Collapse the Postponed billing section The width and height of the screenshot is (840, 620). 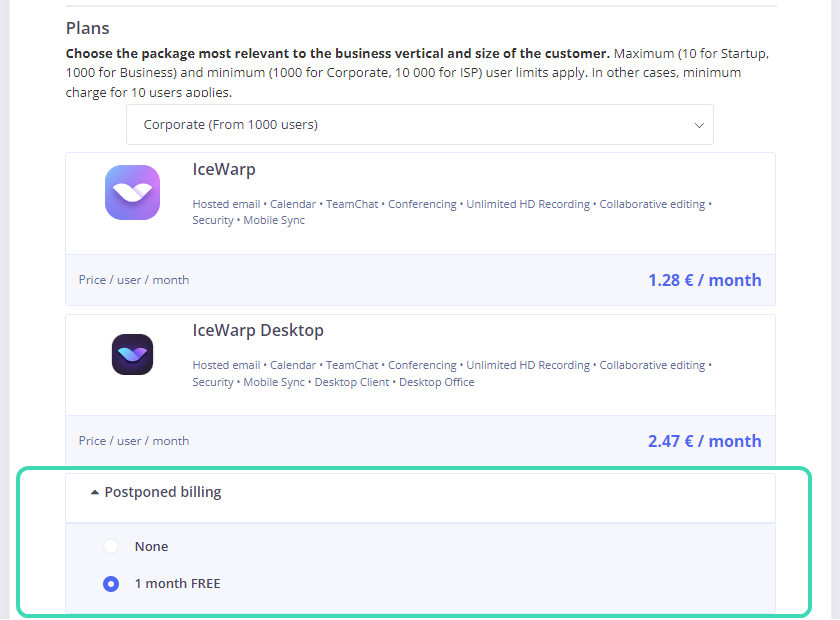pyautogui.click(x=95, y=492)
